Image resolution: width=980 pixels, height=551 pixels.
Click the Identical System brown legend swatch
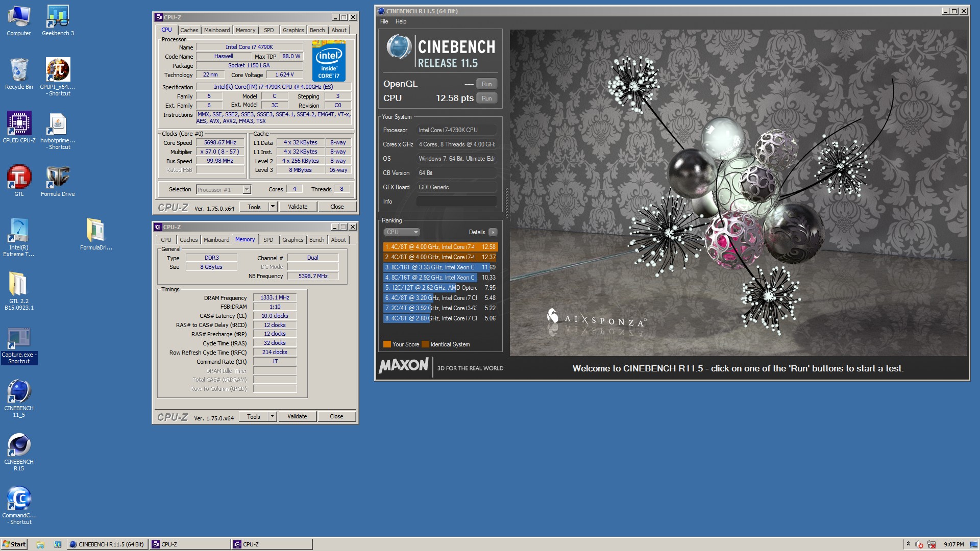point(425,344)
